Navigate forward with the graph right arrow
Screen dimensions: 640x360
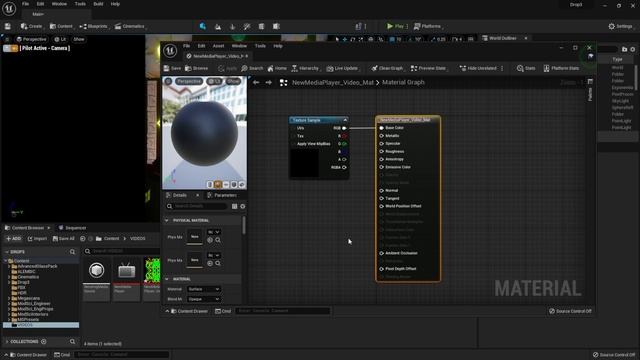(269, 82)
